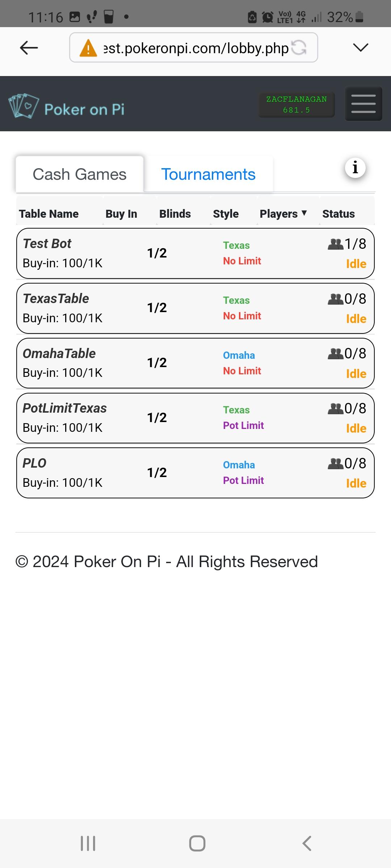Sort by Players column arrow
This screenshot has height=868, width=391.
[304, 213]
